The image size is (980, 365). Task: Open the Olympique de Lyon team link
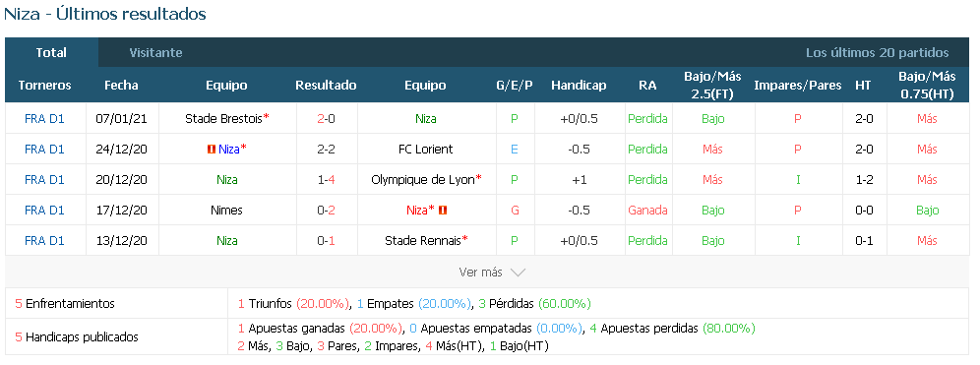tap(423, 179)
